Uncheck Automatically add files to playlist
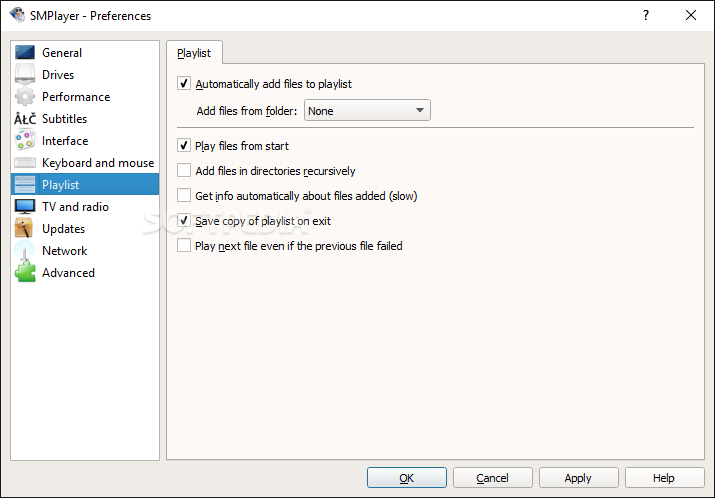 click(184, 84)
